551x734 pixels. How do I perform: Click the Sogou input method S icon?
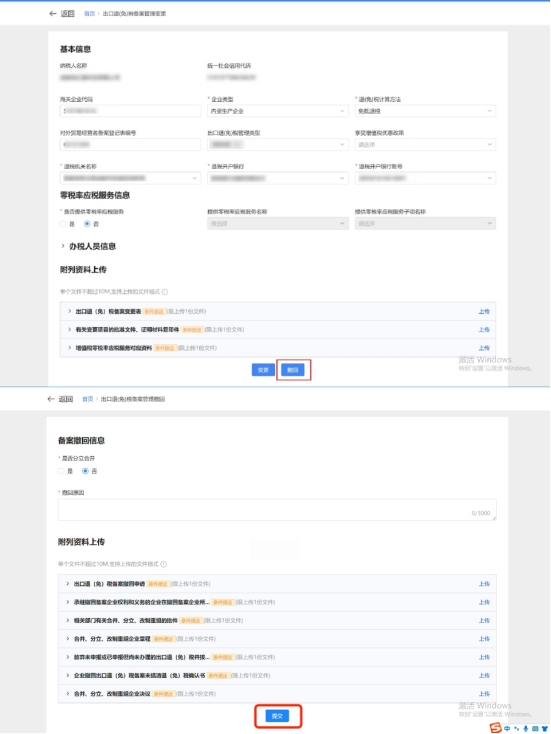pos(496,728)
